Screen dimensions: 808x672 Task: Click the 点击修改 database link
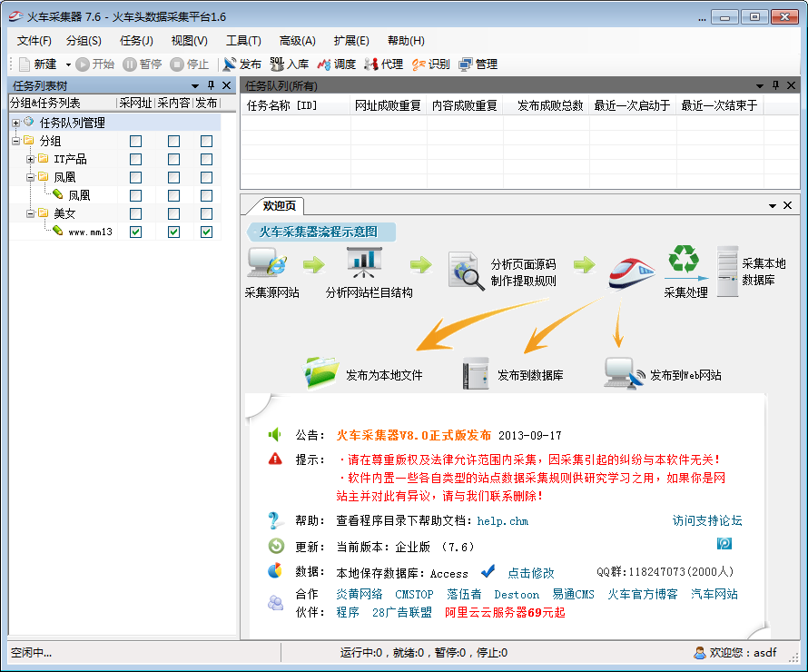tap(530, 573)
